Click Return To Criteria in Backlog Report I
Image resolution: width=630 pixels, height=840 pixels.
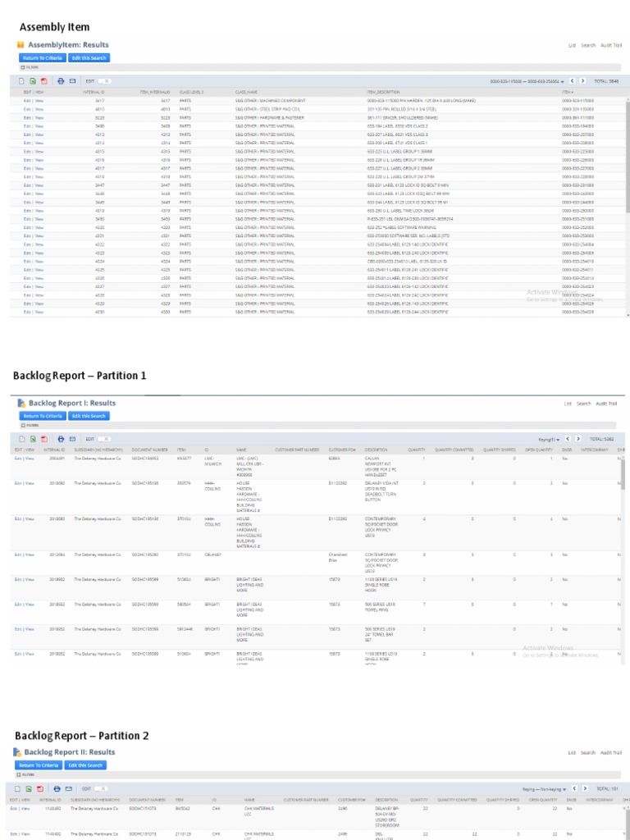43,416
